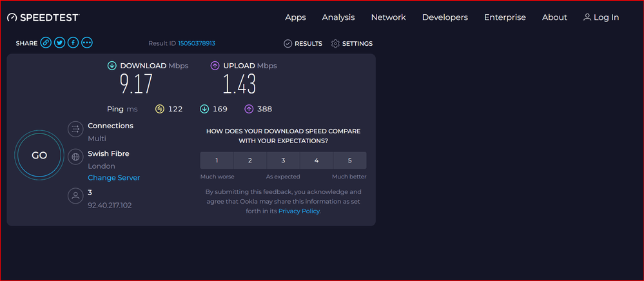Image resolution: width=644 pixels, height=281 pixels.
Task: Start a new test with GO
Action: tap(39, 155)
